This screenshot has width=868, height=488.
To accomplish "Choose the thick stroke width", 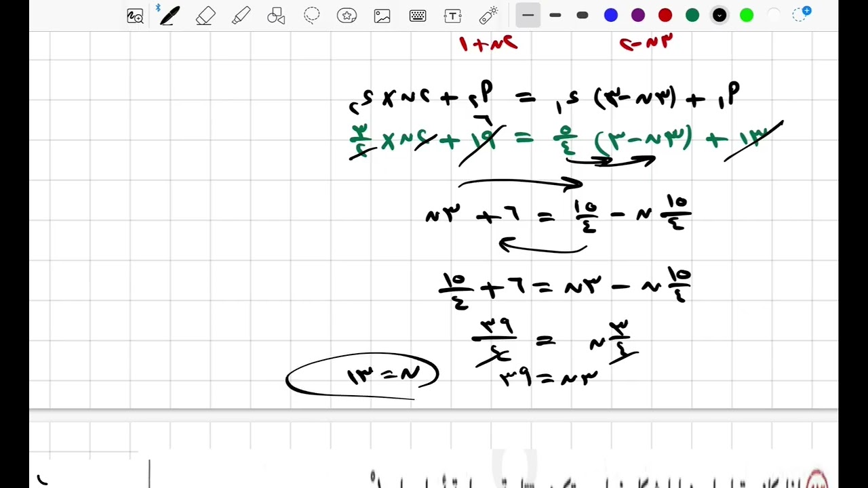I will point(582,15).
